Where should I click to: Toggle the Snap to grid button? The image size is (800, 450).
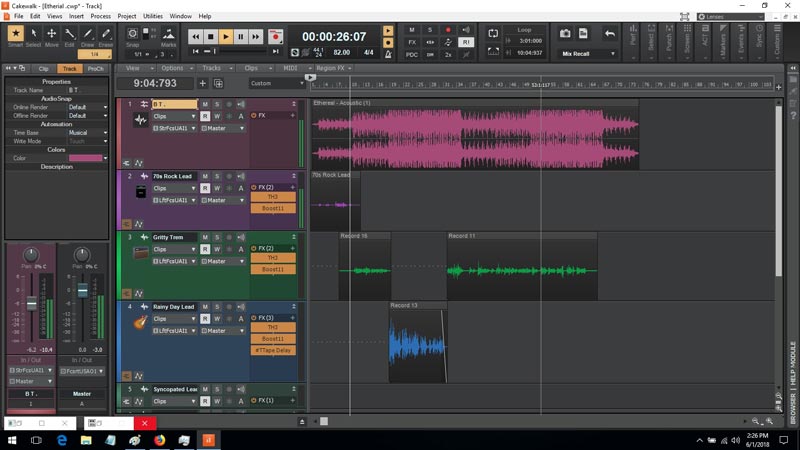pos(133,34)
